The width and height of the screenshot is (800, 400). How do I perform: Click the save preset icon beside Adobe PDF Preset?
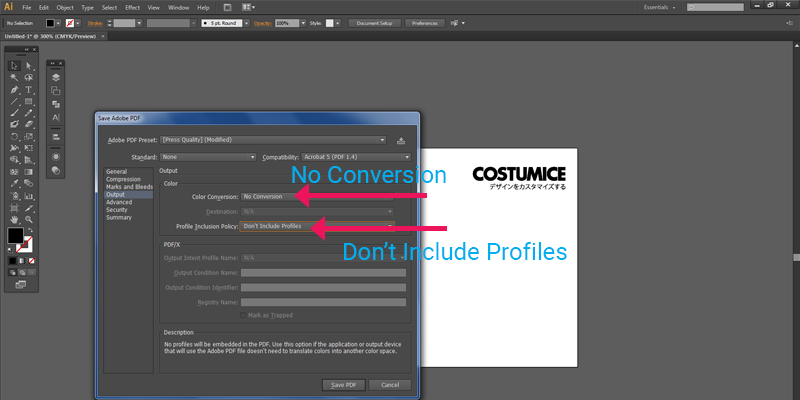click(401, 140)
